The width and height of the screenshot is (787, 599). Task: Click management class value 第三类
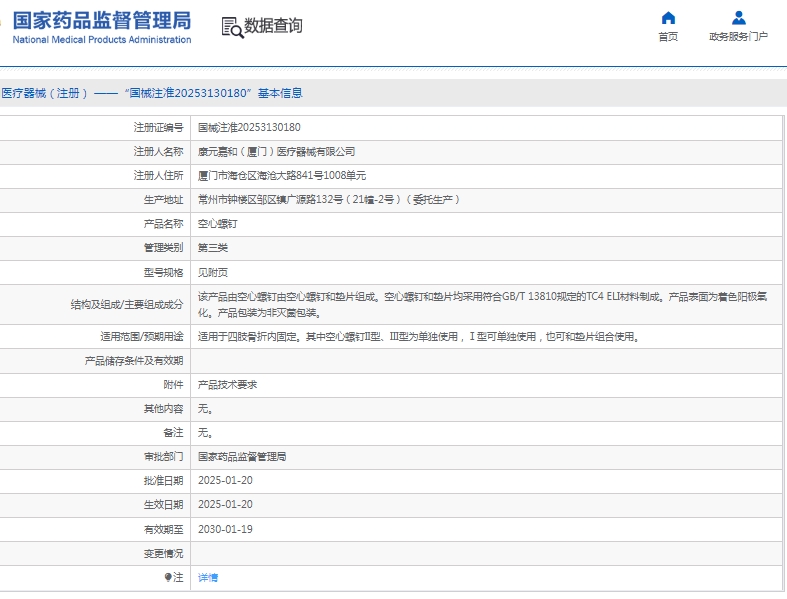click(x=213, y=248)
